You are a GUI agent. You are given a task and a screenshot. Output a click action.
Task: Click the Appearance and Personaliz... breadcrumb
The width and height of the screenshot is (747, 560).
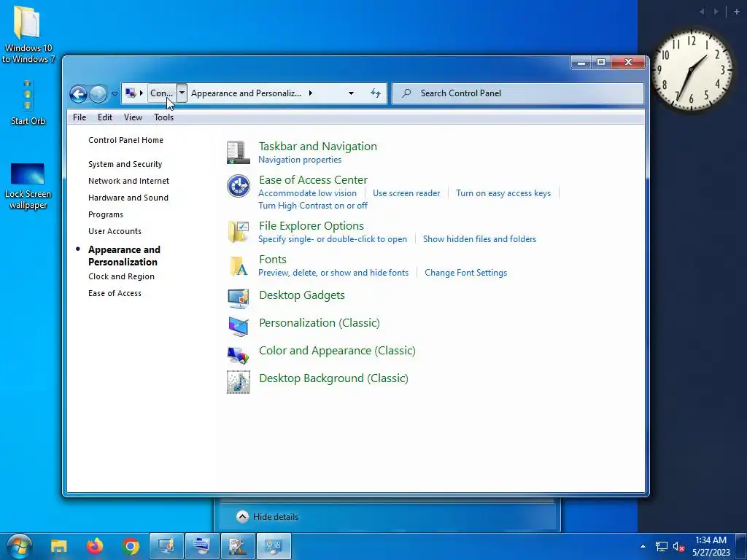point(246,93)
